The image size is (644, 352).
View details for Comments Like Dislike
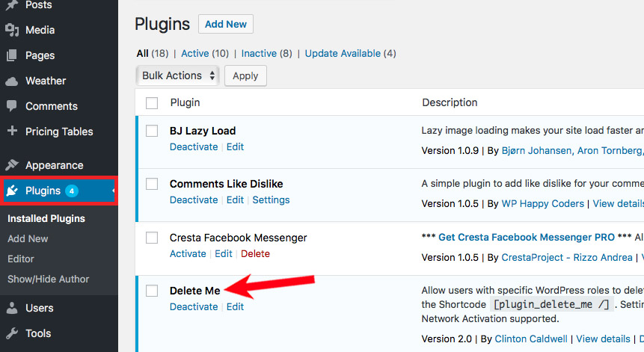tap(618, 203)
